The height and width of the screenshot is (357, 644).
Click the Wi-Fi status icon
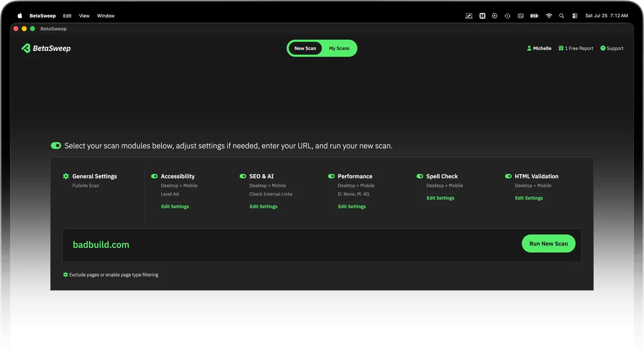pos(549,16)
